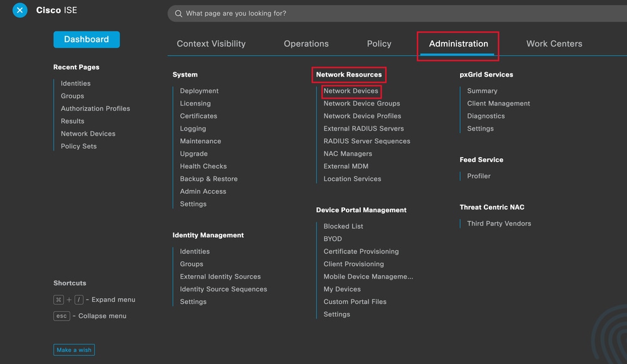Viewport: 627px width, 364px height.
Task: Open Network Device Groups
Action: 362,103
